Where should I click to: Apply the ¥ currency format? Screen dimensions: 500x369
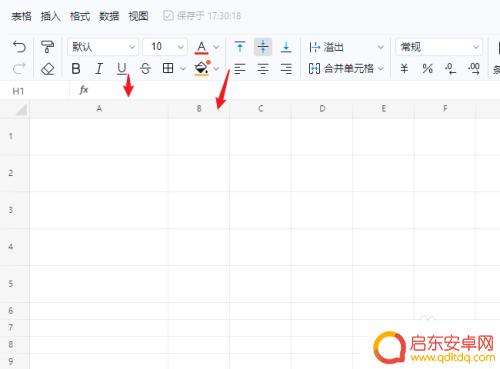404,69
